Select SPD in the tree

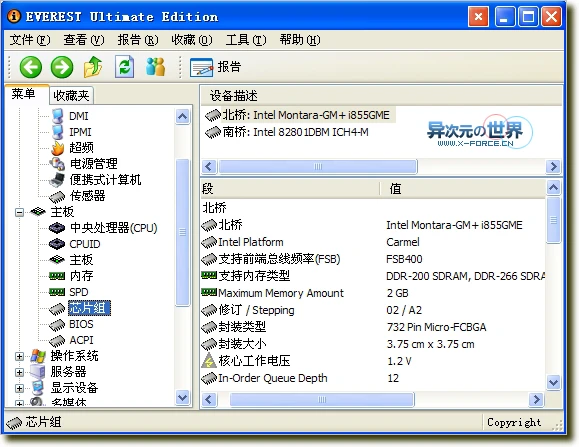[x=79, y=292]
